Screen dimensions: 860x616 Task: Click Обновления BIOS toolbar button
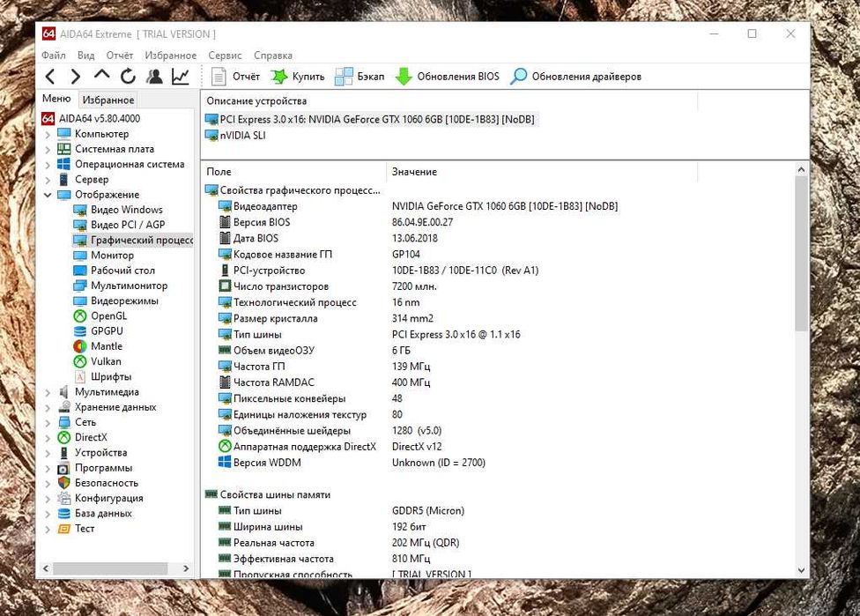(448, 77)
